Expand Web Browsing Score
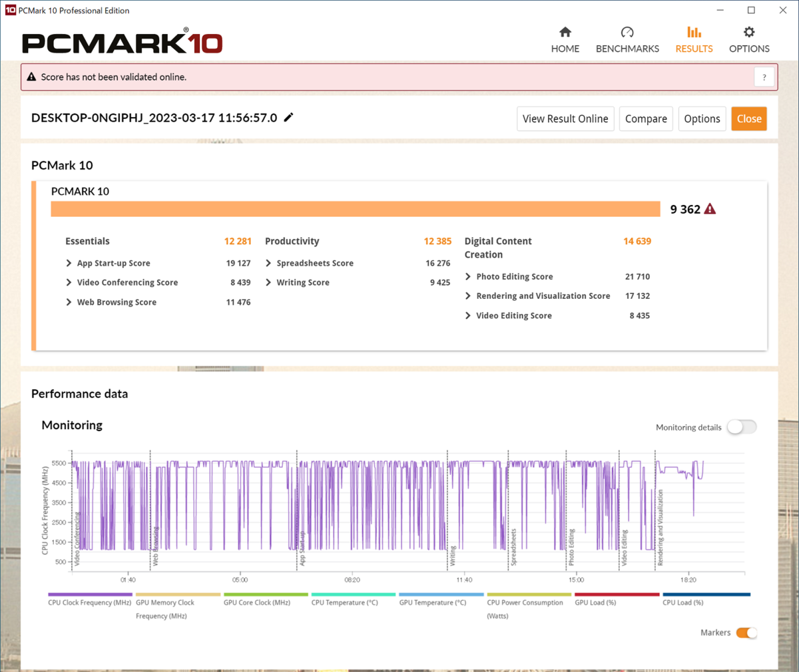Screen dimensions: 799x672 (x=69, y=302)
